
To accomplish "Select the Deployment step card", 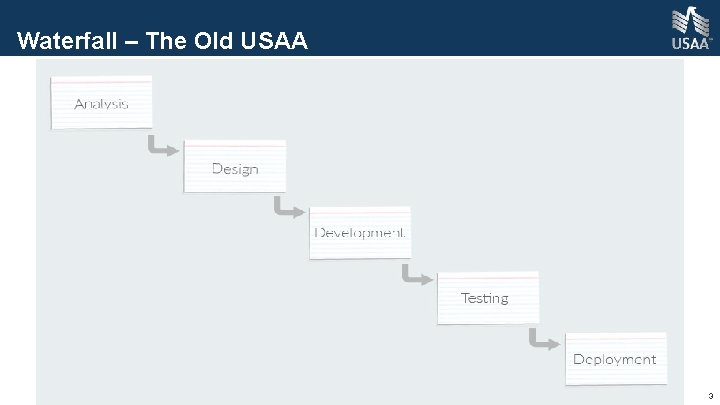I will [615, 358].
